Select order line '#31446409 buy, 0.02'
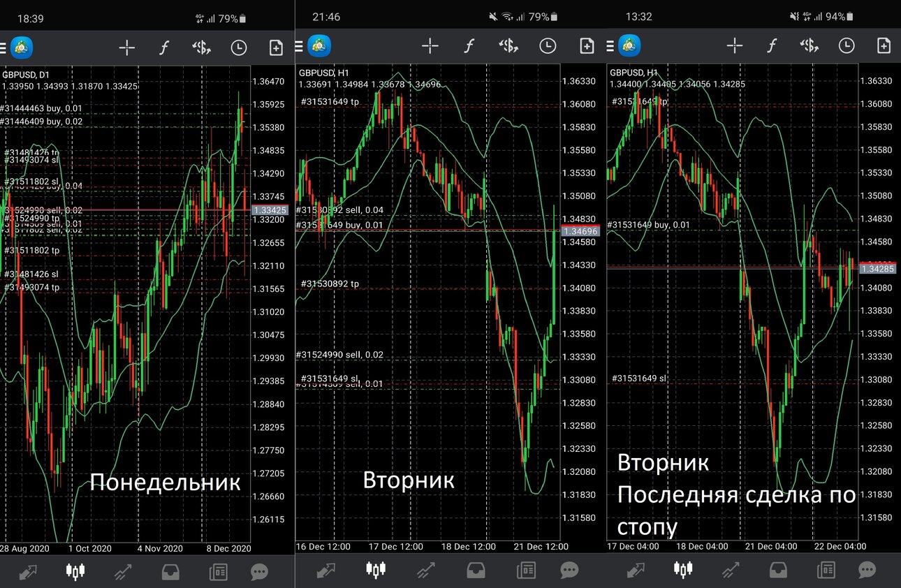Screen dimensions: 901x588 click(x=41, y=122)
